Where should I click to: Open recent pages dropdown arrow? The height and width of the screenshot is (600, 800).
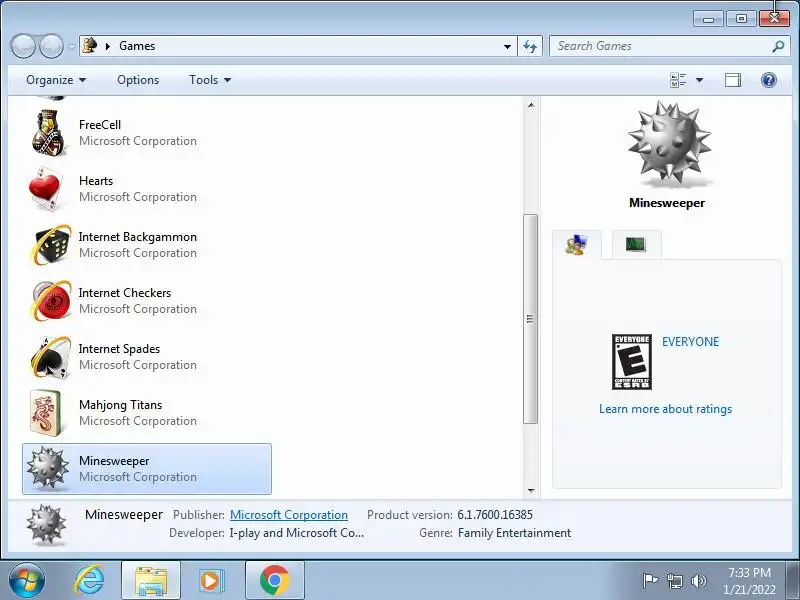click(x=71, y=46)
